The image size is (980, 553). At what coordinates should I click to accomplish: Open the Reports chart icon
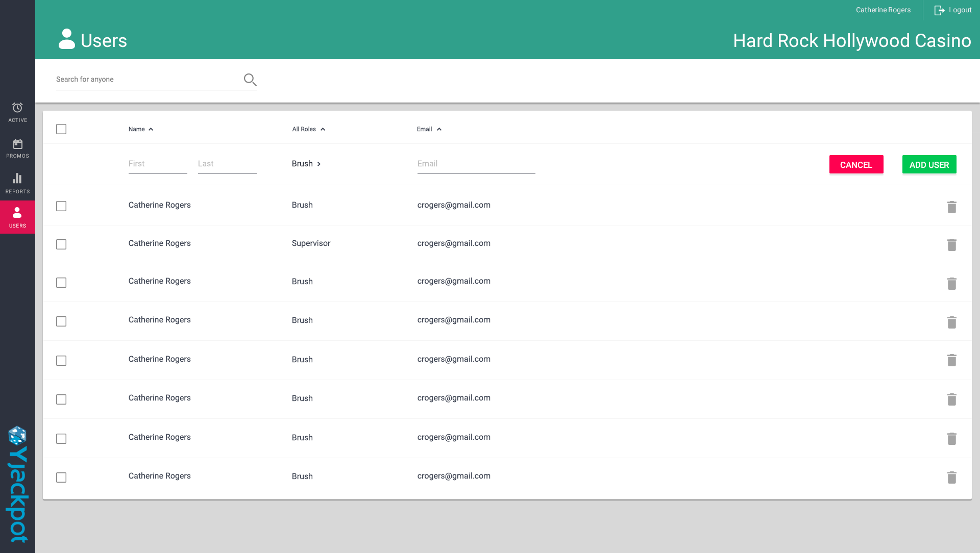[x=17, y=179]
